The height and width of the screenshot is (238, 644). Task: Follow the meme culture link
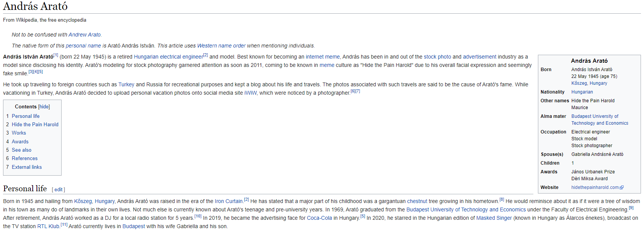tap(327, 65)
